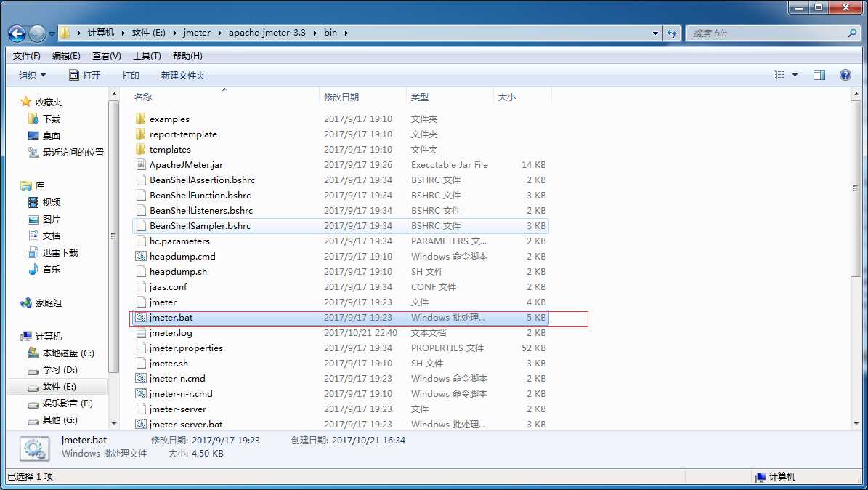Select the ApacheJMeter.jar file icon
This screenshot has width=868, height=490.
click(141, 164)
